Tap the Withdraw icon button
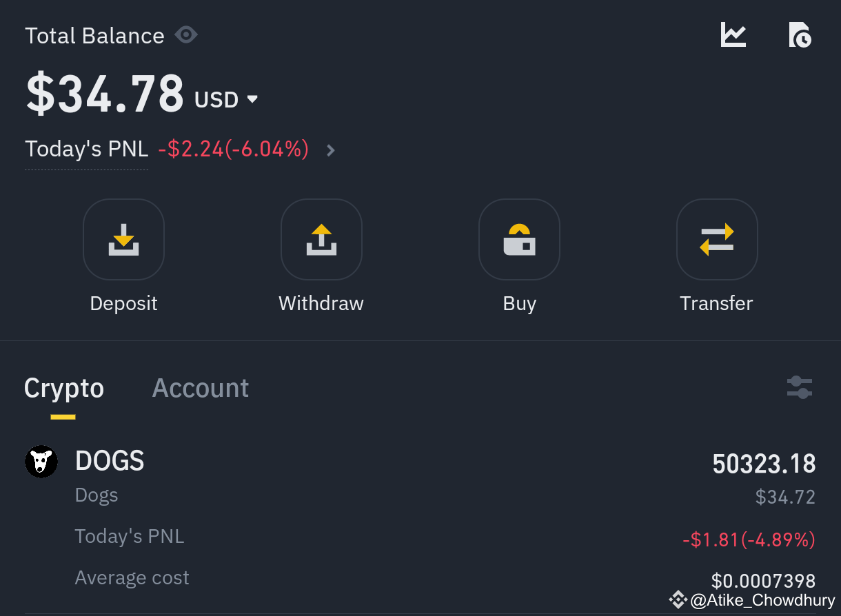This screenshot has height=616, width=841. pyautogui.click(x=321, y=239)
